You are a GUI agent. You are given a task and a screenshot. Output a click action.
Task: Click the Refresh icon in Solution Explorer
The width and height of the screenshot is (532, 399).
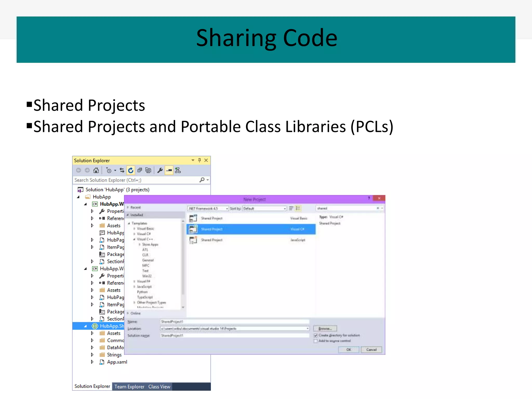click(131, 170)
